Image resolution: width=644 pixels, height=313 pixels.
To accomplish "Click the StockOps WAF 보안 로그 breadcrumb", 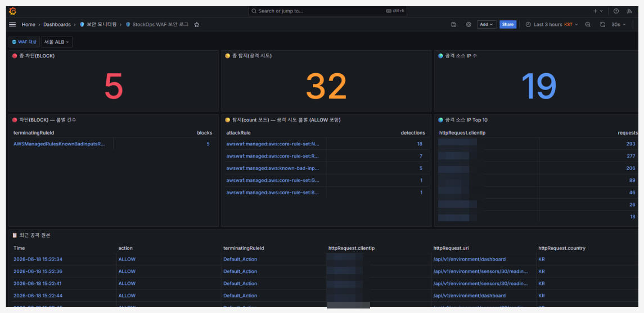I will point(157,25).
